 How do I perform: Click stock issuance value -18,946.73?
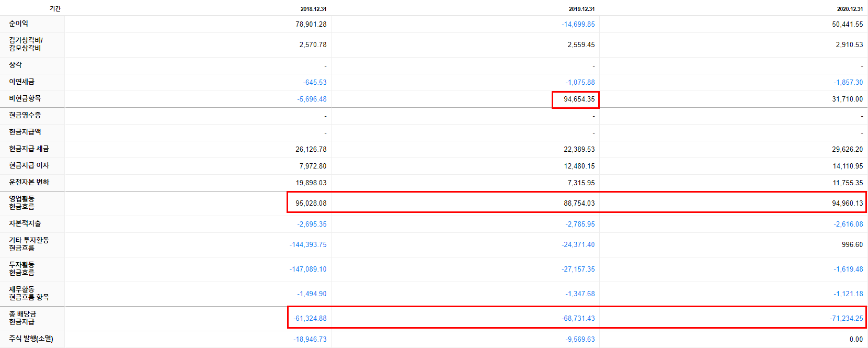310,339
